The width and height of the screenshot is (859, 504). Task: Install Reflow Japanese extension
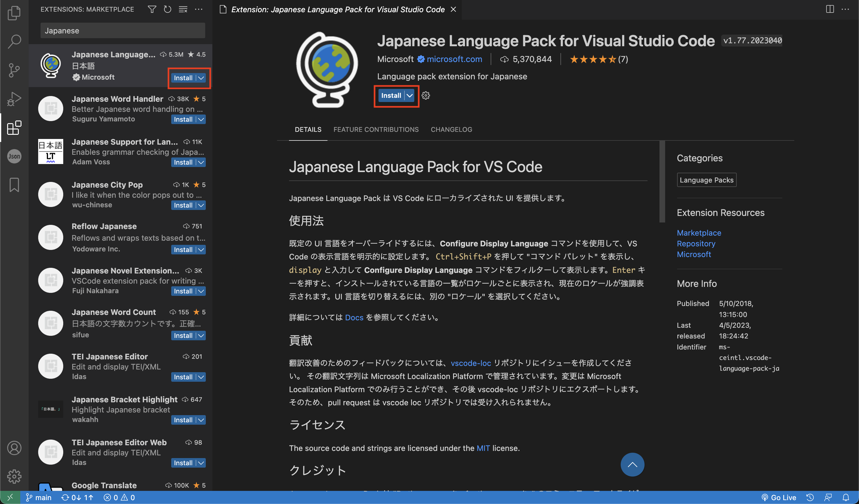[183, 249]
